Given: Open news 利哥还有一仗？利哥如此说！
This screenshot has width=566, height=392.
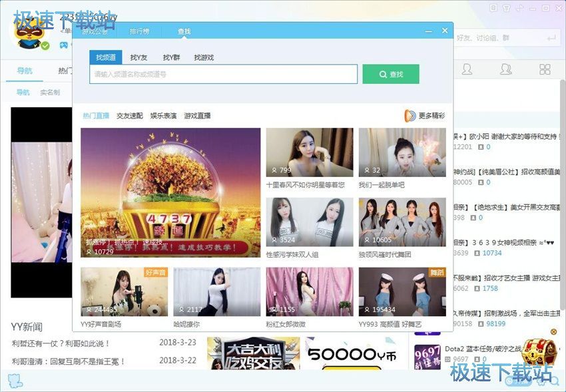Looking at the screenshot, I should pyautogui.click(x=61, y=343).
